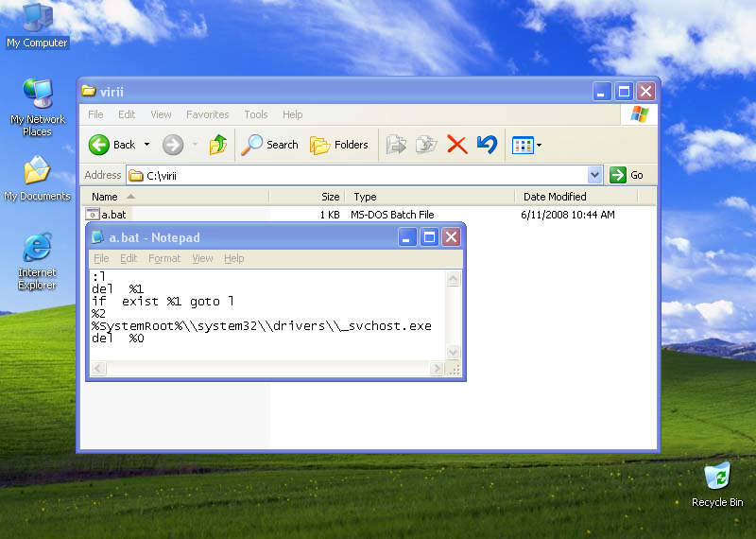
Task: Sort files by the Name column header
Action: [x=174, y=197]
